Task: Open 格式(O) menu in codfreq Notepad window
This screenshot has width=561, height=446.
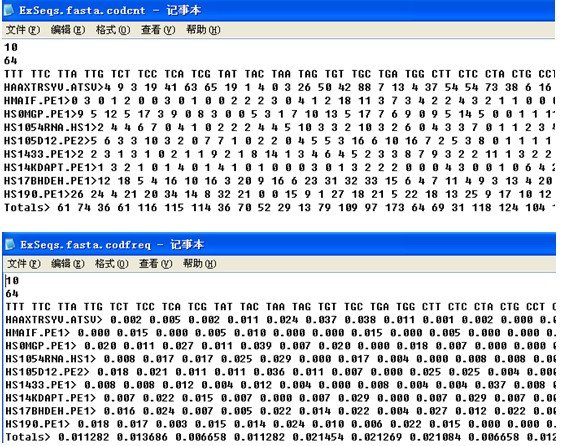Action: point(112,264)
